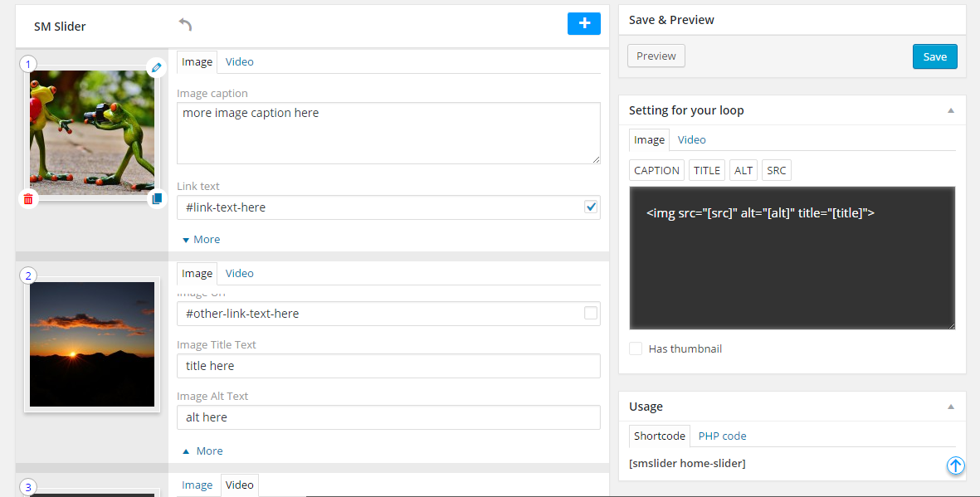The width and height of the screenshot is (980, 497).
Task: Collapse the Setting for your loop panel
Action: 951,110
